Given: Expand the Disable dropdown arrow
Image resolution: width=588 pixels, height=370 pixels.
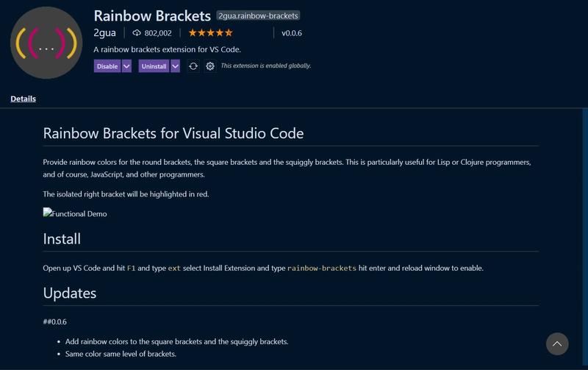Looking at the screenshot, I should (x=126, y=66).
